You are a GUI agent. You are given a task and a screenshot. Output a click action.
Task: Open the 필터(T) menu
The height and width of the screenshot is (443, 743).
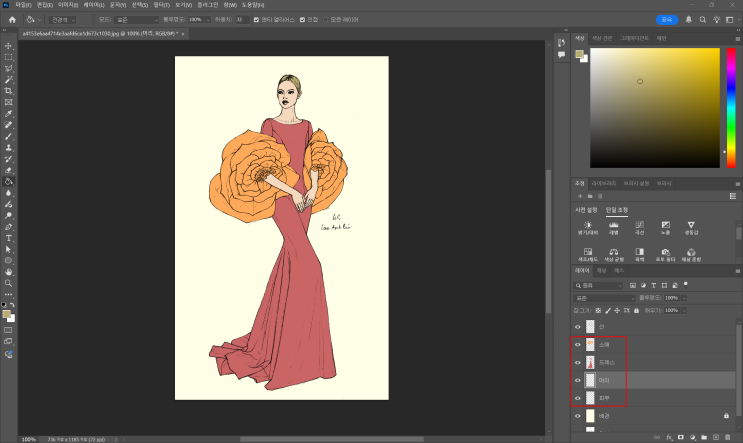click(161, 5)
